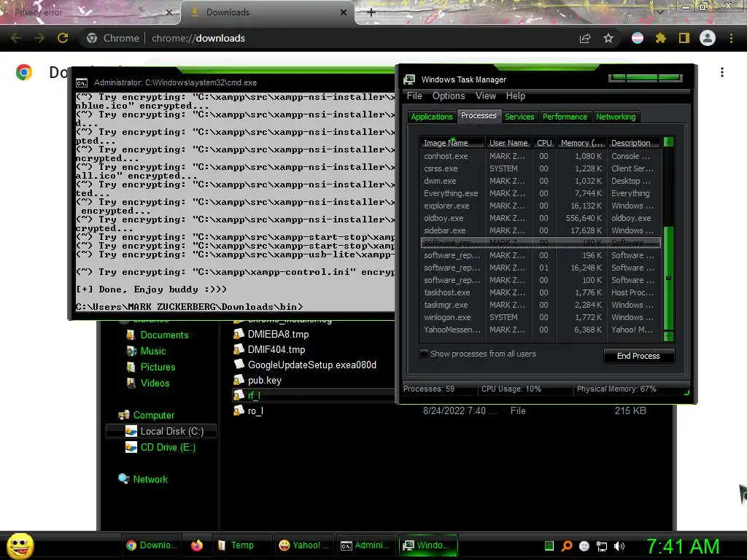Sort processes by Memory column
This screenshot has width=747, height=560.
[581, 143]
